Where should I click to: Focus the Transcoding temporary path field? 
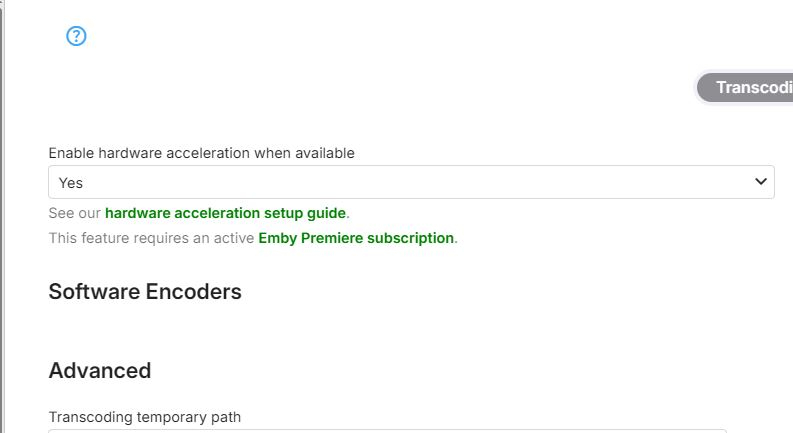coord(387,430)
